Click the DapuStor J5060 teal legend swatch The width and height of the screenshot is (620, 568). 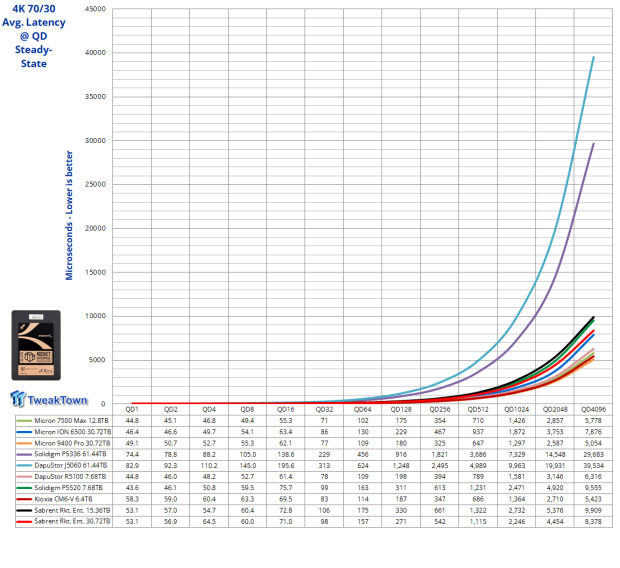tap(24, 466)
